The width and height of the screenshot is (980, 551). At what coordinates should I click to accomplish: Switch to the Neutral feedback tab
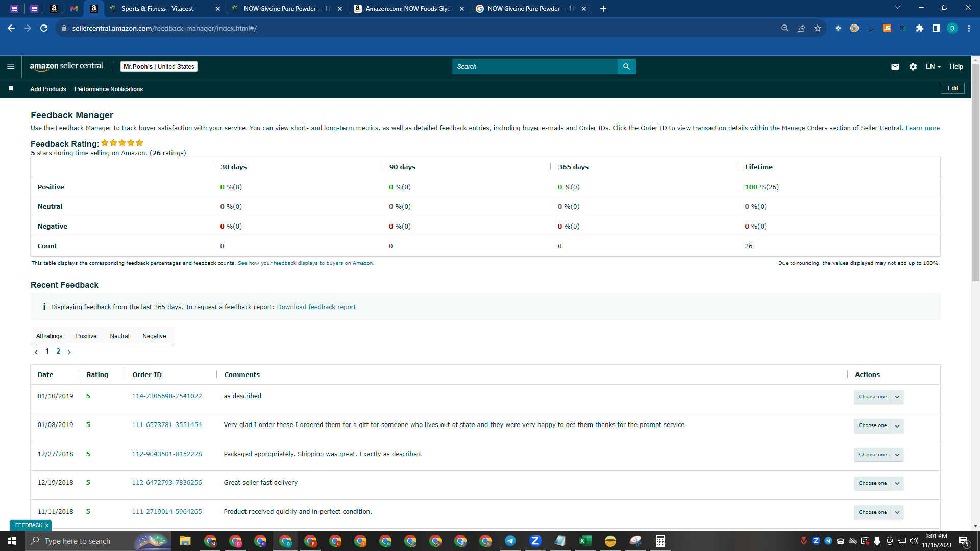(x=119, y=336)
